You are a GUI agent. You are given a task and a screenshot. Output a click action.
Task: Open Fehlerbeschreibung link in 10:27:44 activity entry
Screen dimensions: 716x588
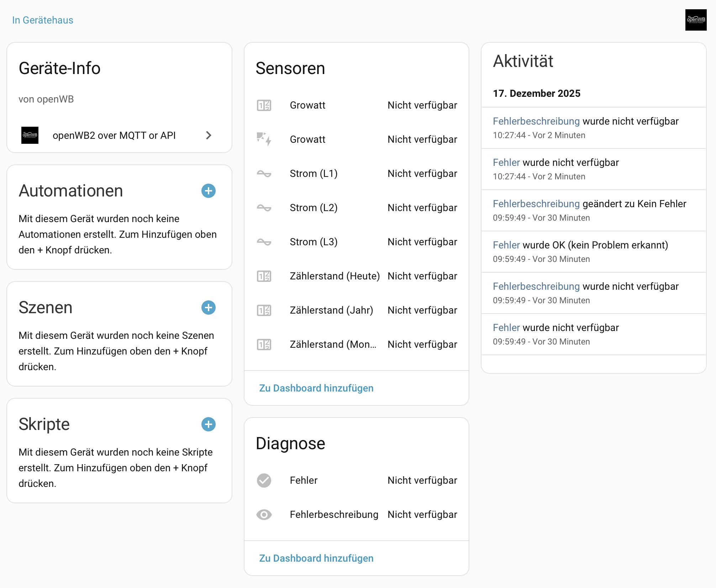click(x=536, y=121)
